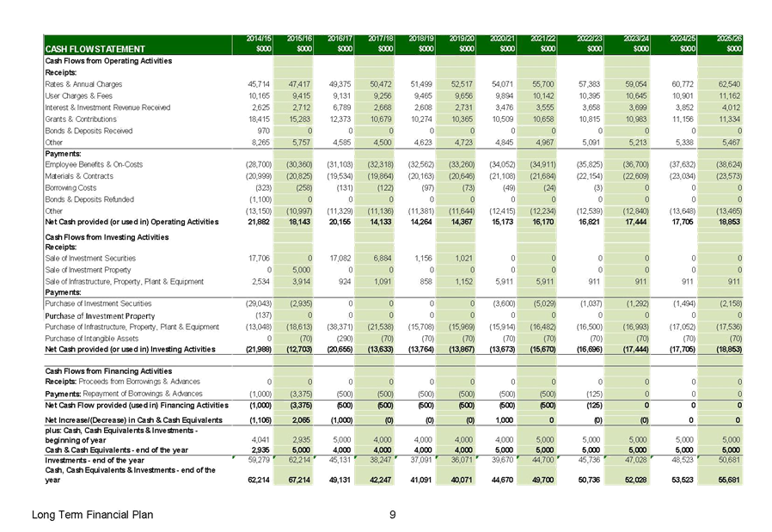Screen dimensions: 772x532
Task: Click Net Cash Operating Activities value 18,853
Action: [728, 222]
